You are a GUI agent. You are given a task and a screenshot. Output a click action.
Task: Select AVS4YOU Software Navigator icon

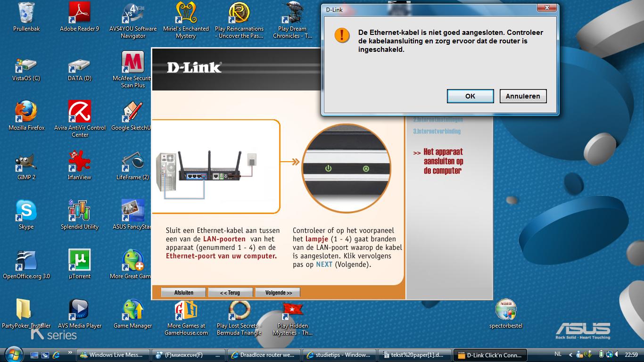pyautogui.click(x=133, y=20)
